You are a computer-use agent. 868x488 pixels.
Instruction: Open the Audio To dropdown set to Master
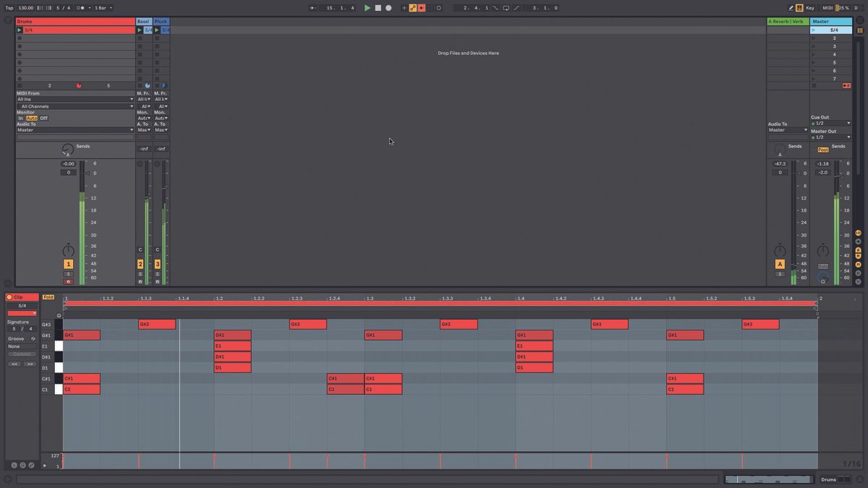point(72,130)
